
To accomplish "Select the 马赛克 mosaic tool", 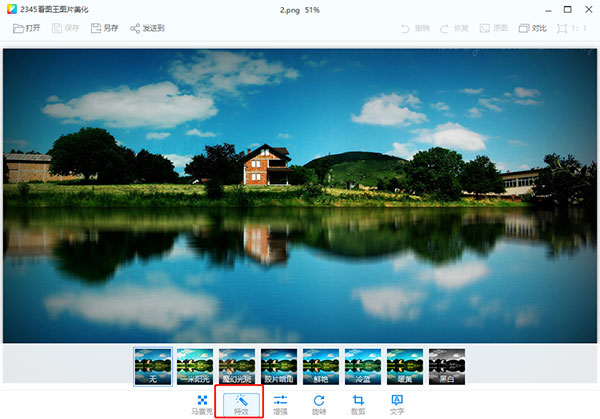I will [202, 405].
